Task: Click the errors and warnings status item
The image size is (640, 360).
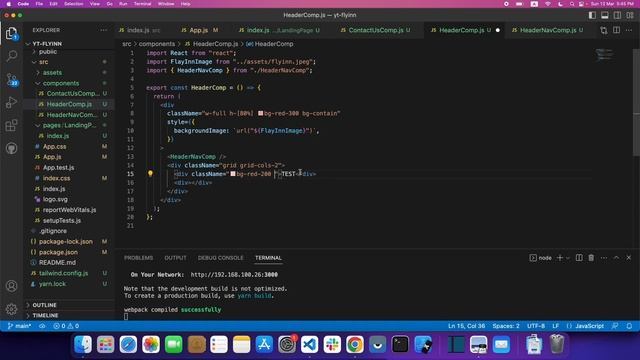Action: coord(66,326)
